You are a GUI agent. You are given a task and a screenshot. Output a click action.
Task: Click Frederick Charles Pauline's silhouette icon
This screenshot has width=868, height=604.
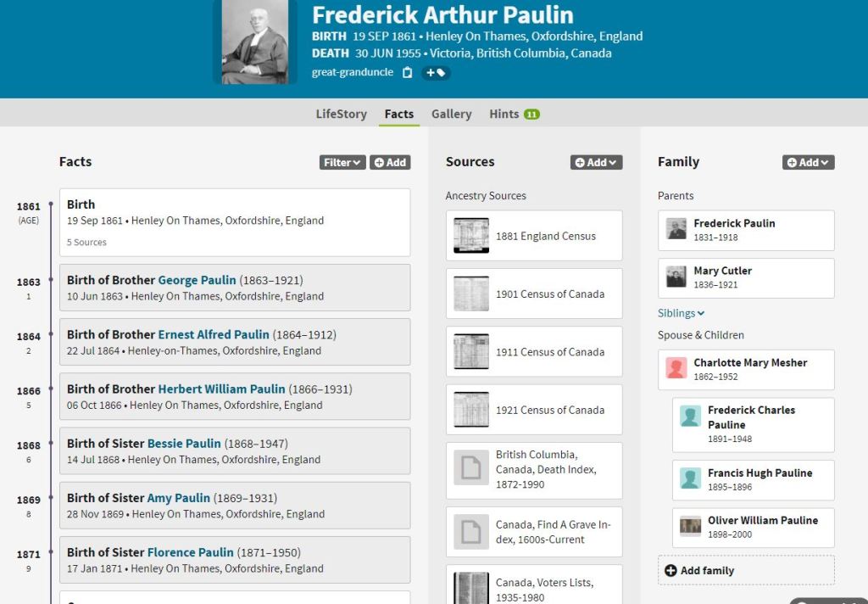click(691, 417)
